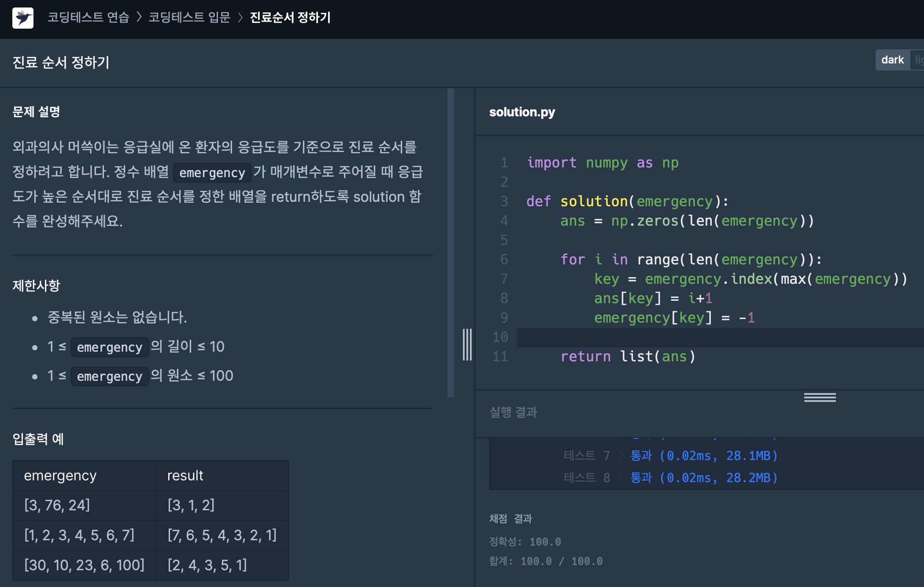Open the 코딩테스트 연습 breadcrumb link

point(88,18)
